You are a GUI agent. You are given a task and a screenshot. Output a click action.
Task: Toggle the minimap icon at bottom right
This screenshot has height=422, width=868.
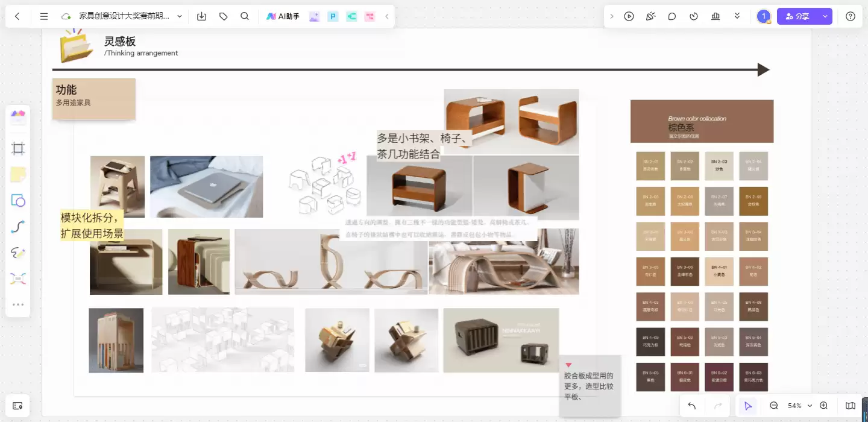[851, 406]
